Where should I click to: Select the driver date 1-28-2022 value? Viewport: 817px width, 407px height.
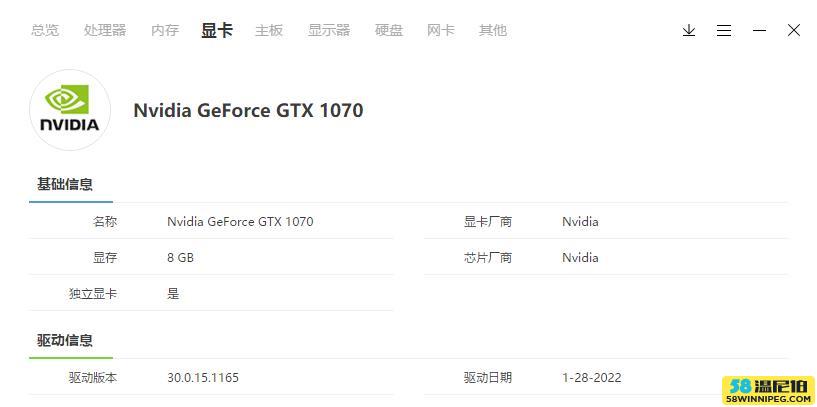(592, 377)
